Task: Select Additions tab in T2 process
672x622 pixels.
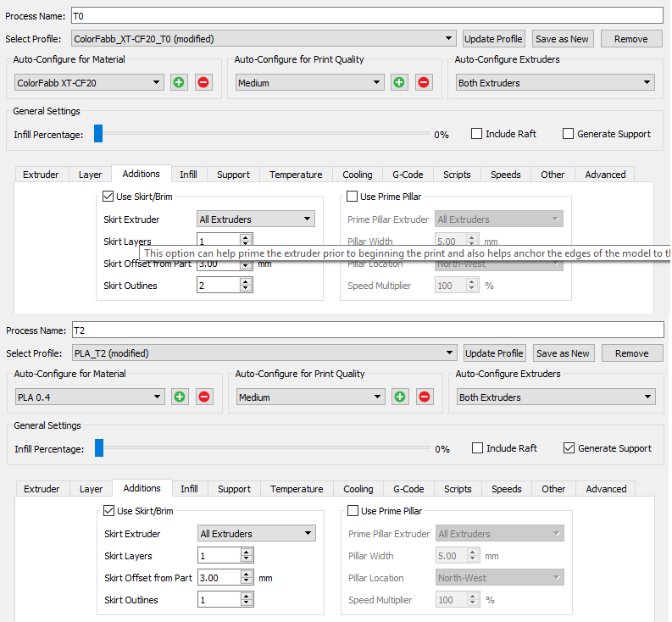Action: coord(142,488)
